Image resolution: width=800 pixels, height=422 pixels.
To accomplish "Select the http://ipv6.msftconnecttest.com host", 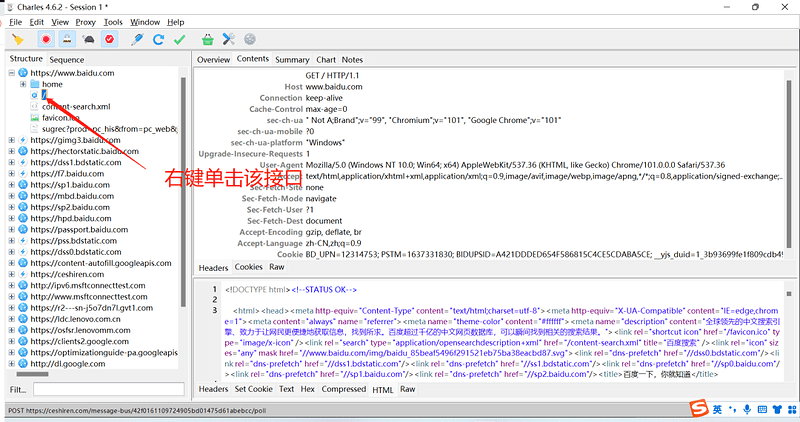I will [88, 285].
